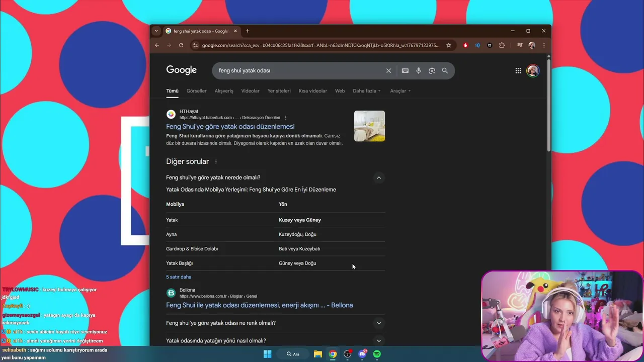Viewport: 644px width, 362px height.
Task: Click into the Google search field
Action: coord(299,71)
